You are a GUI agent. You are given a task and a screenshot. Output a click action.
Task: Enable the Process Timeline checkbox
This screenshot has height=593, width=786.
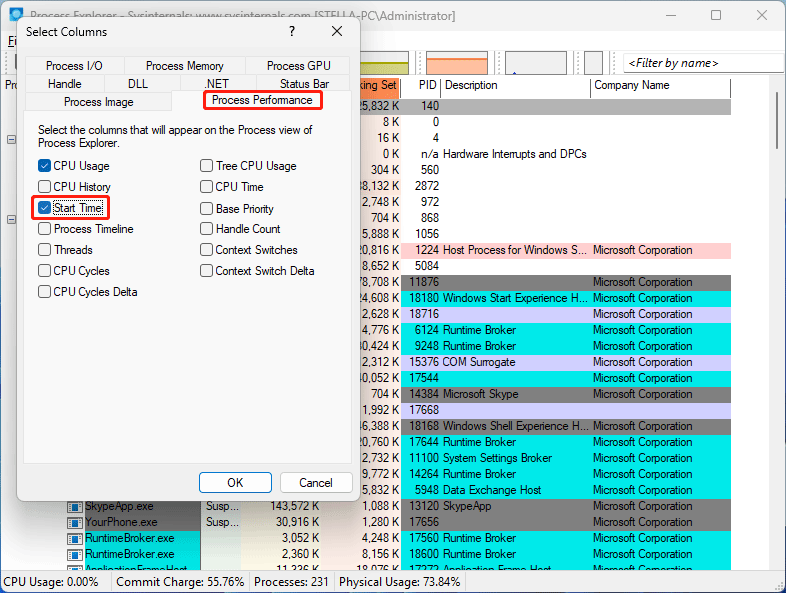[x=45, y=229]
